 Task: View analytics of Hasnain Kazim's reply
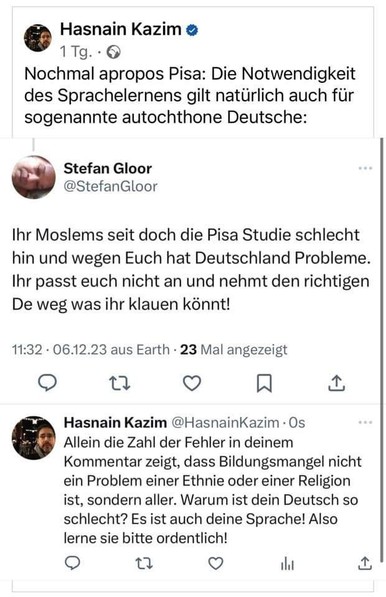pos(287,564)
